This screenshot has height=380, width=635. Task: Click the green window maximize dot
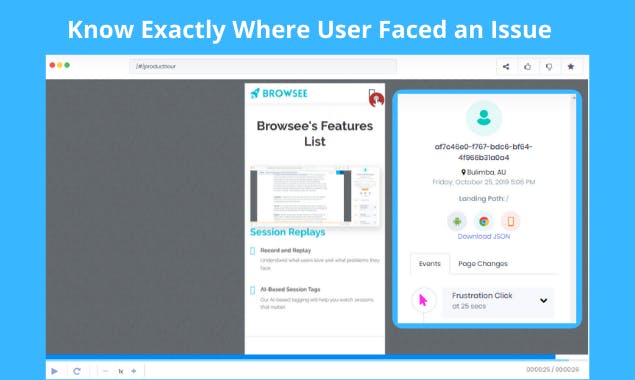pos(67,65)
